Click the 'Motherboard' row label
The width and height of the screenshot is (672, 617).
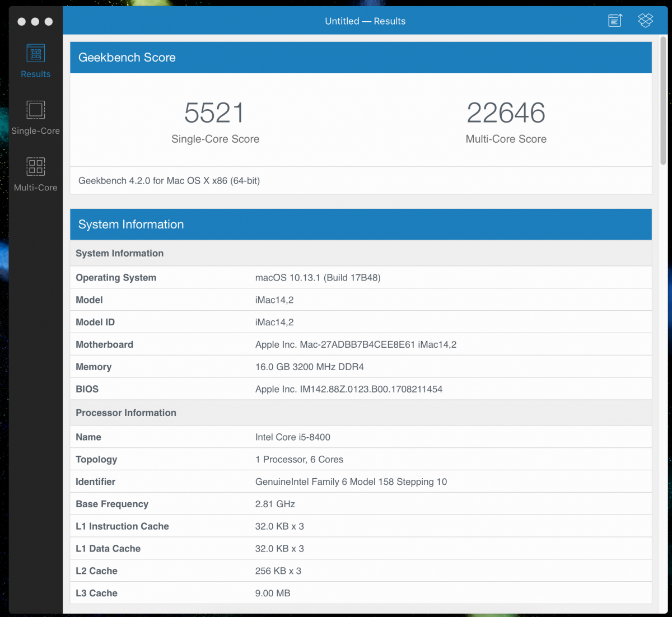(104, 345)
